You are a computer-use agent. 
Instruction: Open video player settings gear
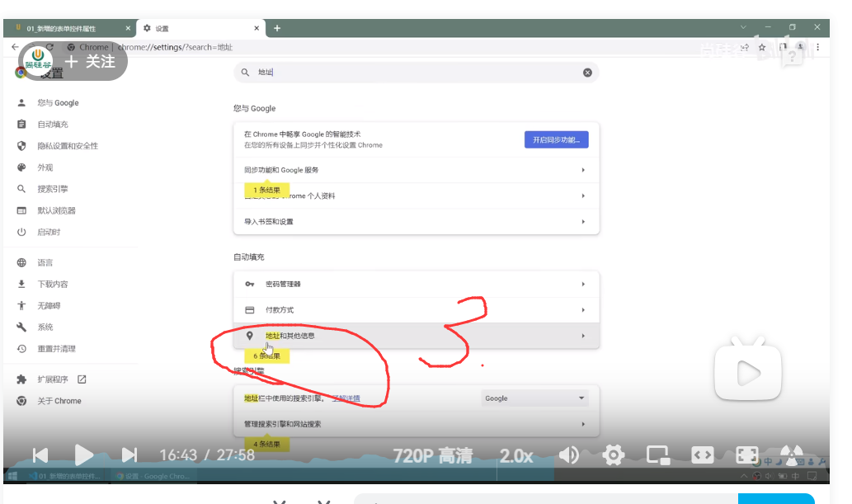[614, 455]
